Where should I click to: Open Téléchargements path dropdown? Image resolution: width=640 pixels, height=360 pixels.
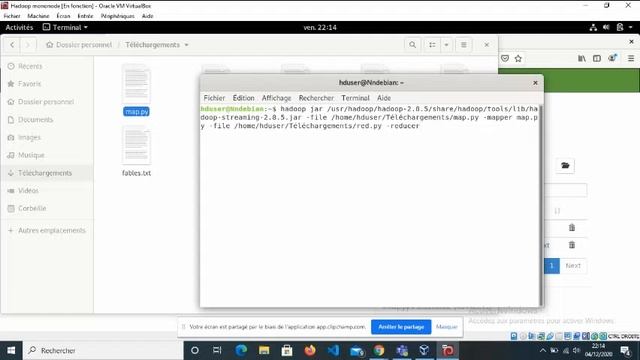pos(187,45)
